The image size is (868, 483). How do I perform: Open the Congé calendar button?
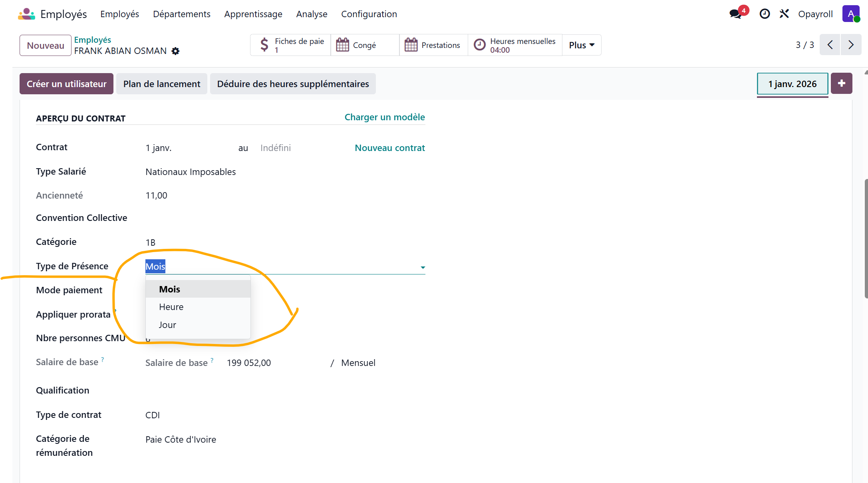(x=364, y=45)
